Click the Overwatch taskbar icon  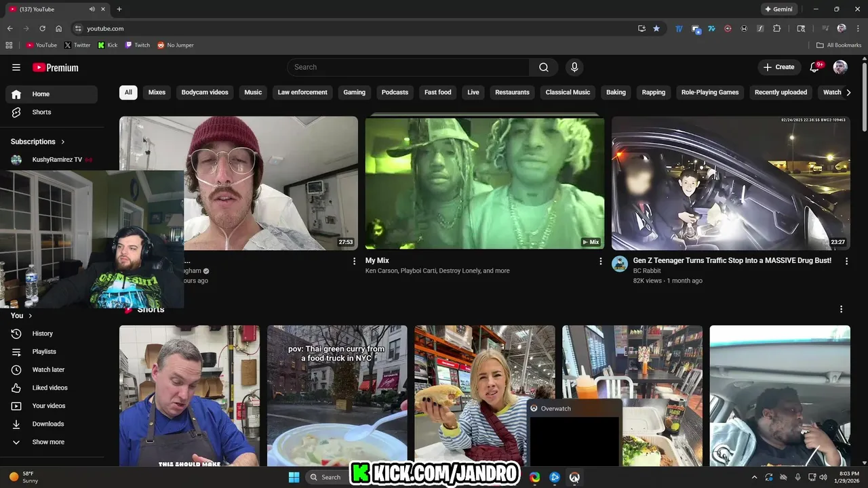click(x=574, y=477)
